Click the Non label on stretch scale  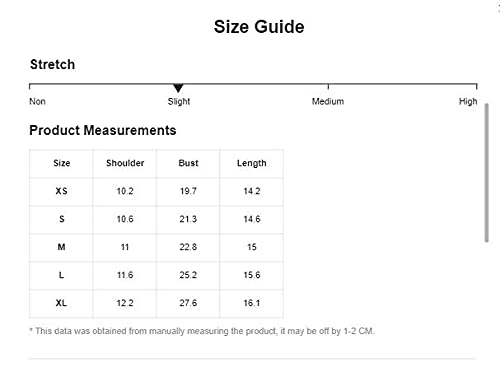pos(37,101)
